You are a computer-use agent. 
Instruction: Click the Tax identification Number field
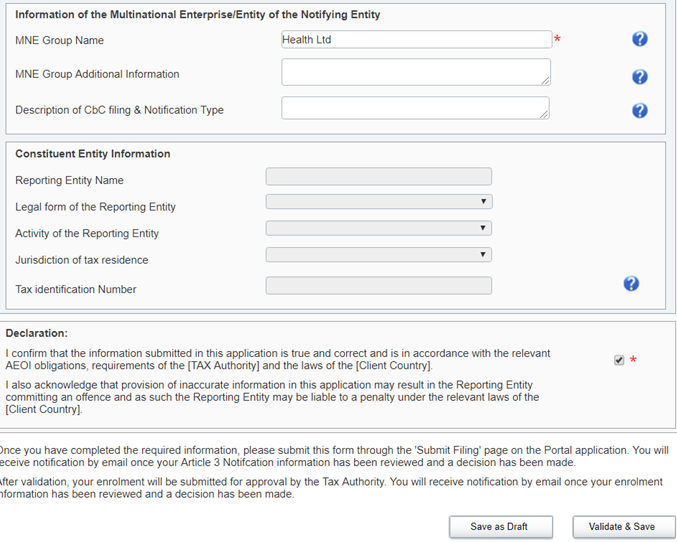[x=379, y=286]
